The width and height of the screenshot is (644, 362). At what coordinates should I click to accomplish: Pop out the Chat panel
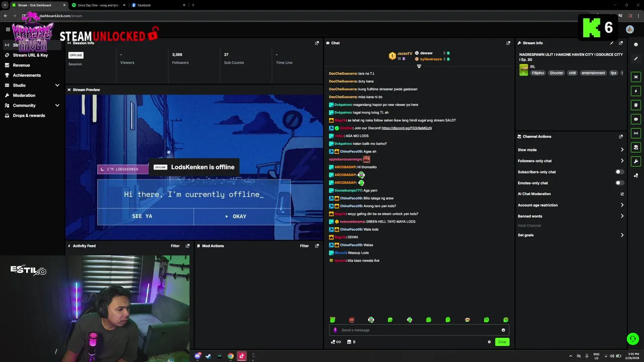point(508,43)
